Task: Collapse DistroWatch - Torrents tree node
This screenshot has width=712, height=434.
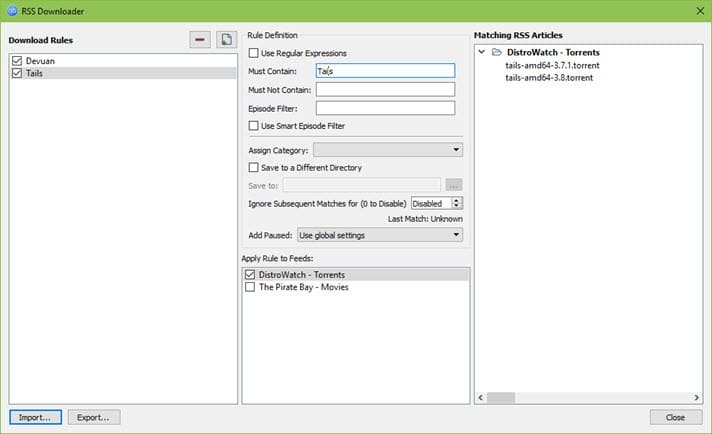Action: [x=482, y=52]
